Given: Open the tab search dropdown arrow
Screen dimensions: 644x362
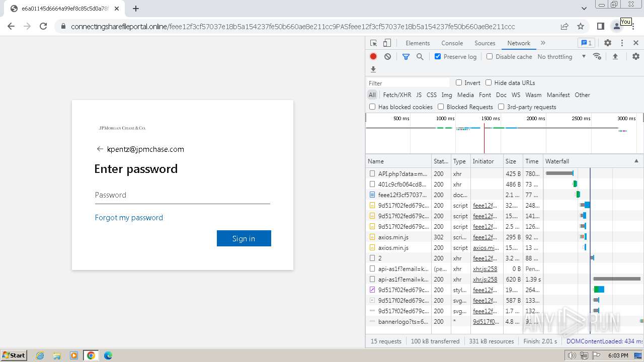Looking at the screenshot, I should click(x=584, y=9).
